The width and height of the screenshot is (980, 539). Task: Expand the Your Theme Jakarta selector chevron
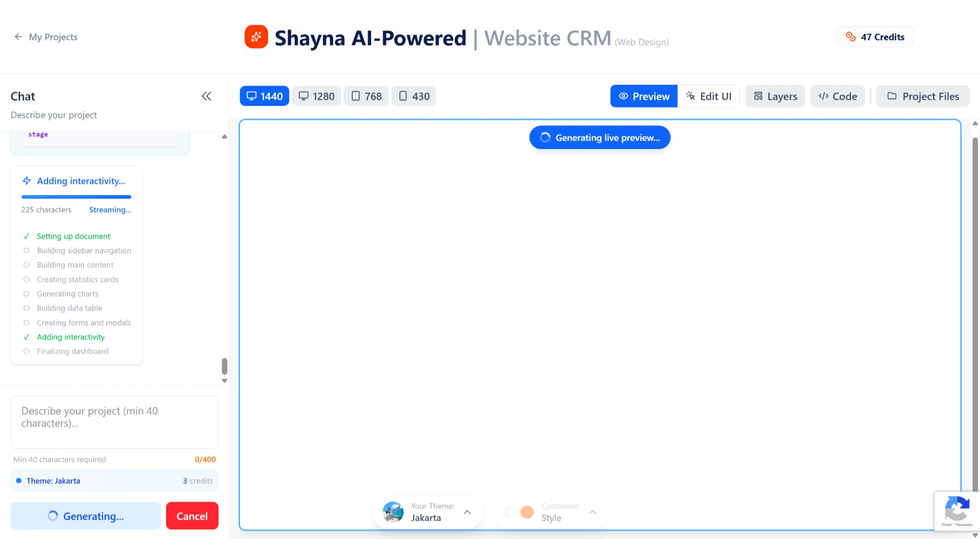[x=467, y=512]
